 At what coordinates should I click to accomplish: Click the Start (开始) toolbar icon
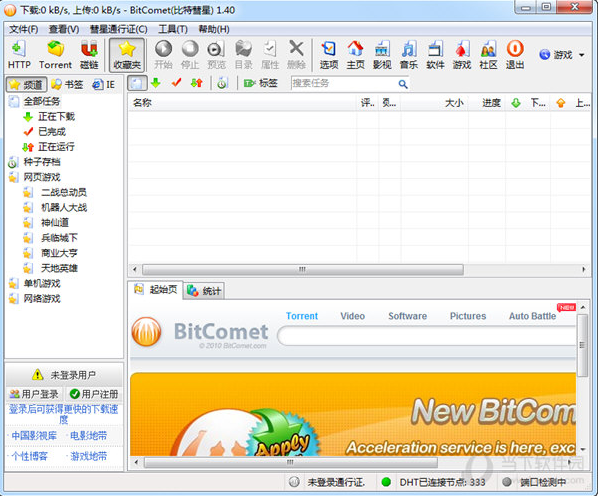point(163,55)
